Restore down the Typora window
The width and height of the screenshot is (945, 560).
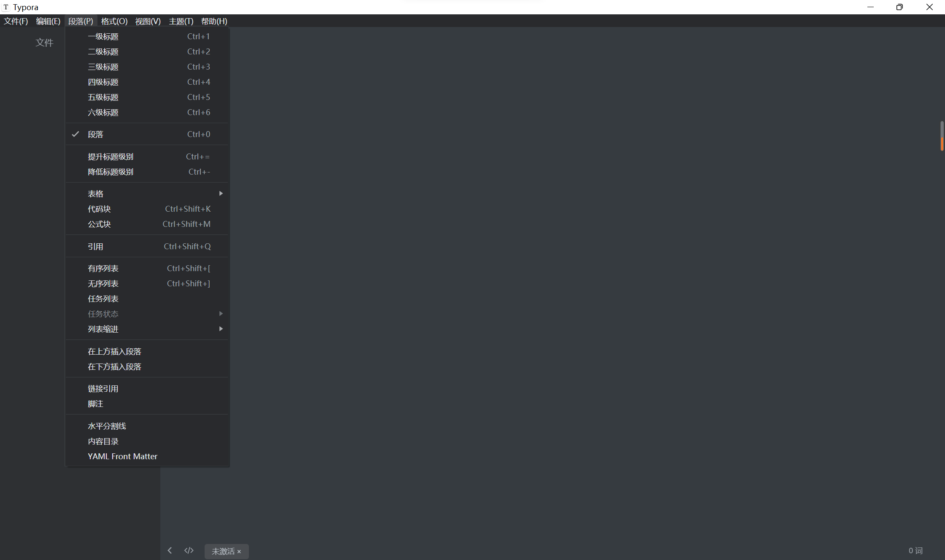[899, 7]
